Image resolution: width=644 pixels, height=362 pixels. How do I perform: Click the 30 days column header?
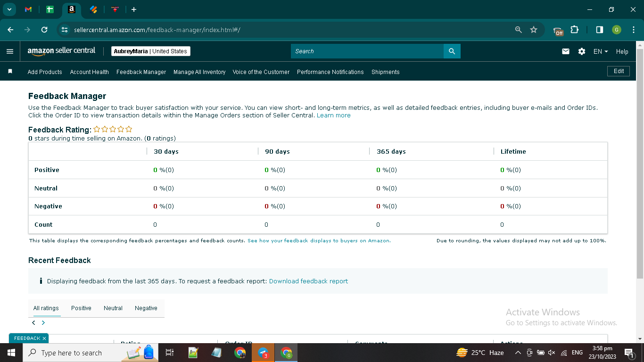[x=166, y=151]
